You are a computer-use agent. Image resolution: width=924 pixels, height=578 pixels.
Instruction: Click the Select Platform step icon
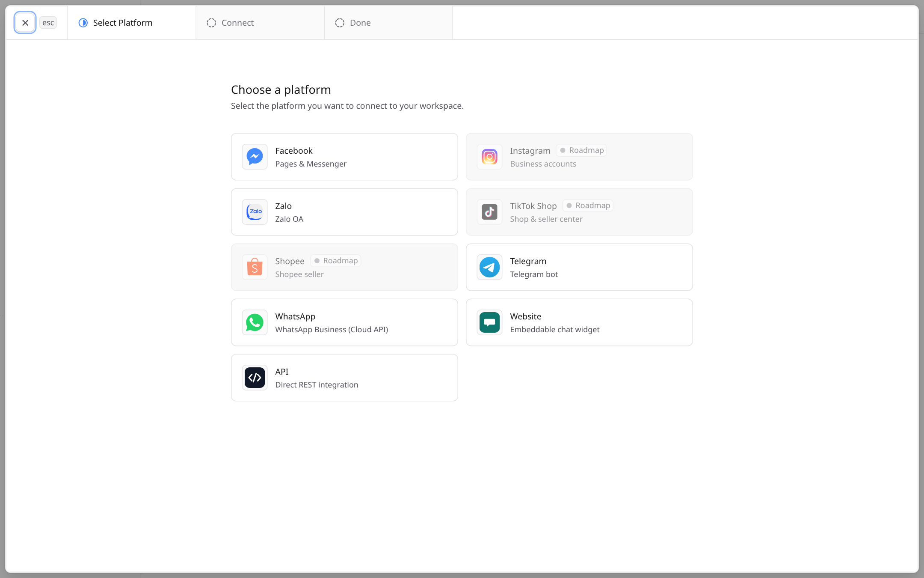coord(83,23)
